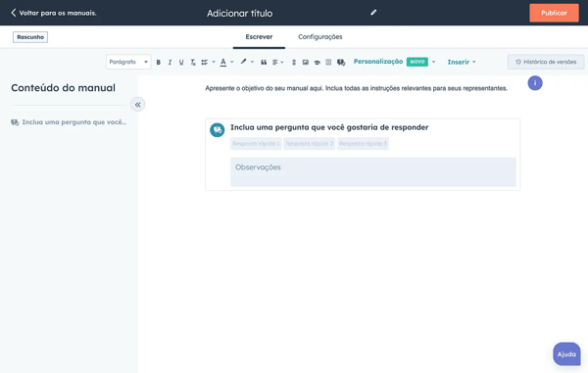Screen dimensions: 588x373
Task: Expand alignment options dropdown arrow
Action: (x=282, y=63)
